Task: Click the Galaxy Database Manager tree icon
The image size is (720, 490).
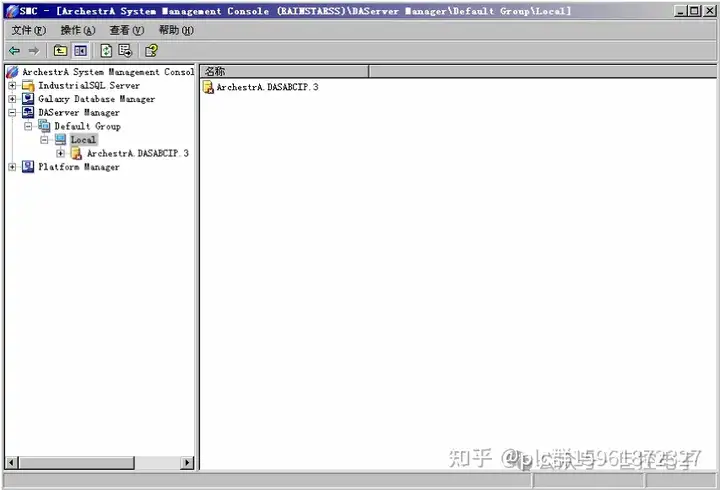Action: click(x=28, y=99)
